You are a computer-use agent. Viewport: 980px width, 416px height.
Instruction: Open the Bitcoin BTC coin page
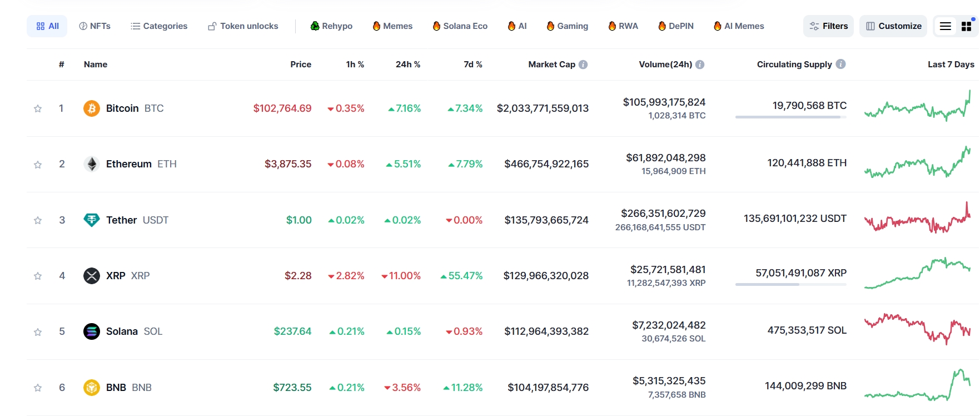pyautogui.click(x=135, y=108)
